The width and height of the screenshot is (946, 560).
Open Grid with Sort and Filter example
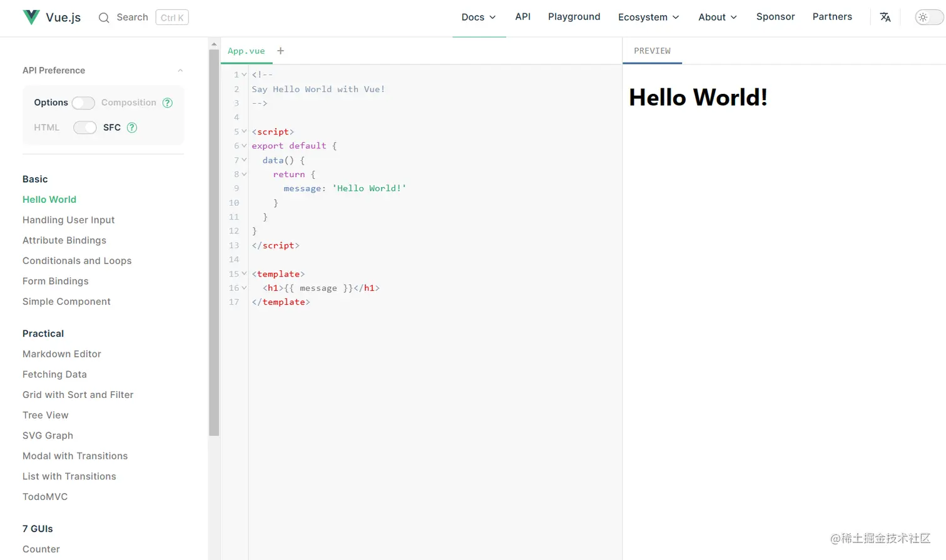point(78,395)
